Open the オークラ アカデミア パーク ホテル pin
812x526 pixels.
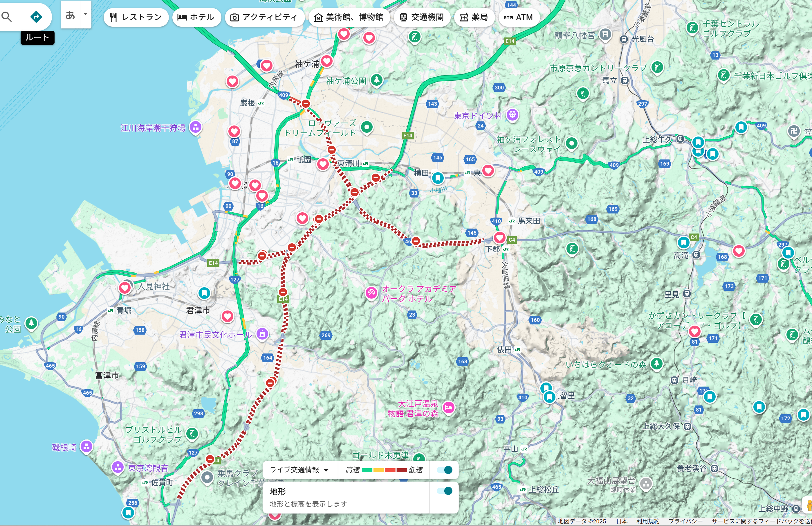[371, 293]
